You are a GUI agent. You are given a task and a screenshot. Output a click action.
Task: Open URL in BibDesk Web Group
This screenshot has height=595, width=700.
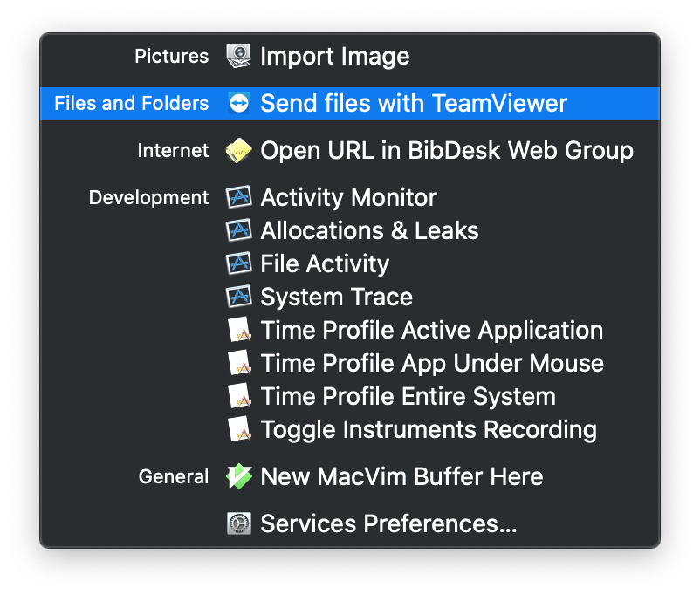pyautogui.click(x=446, y=151)
